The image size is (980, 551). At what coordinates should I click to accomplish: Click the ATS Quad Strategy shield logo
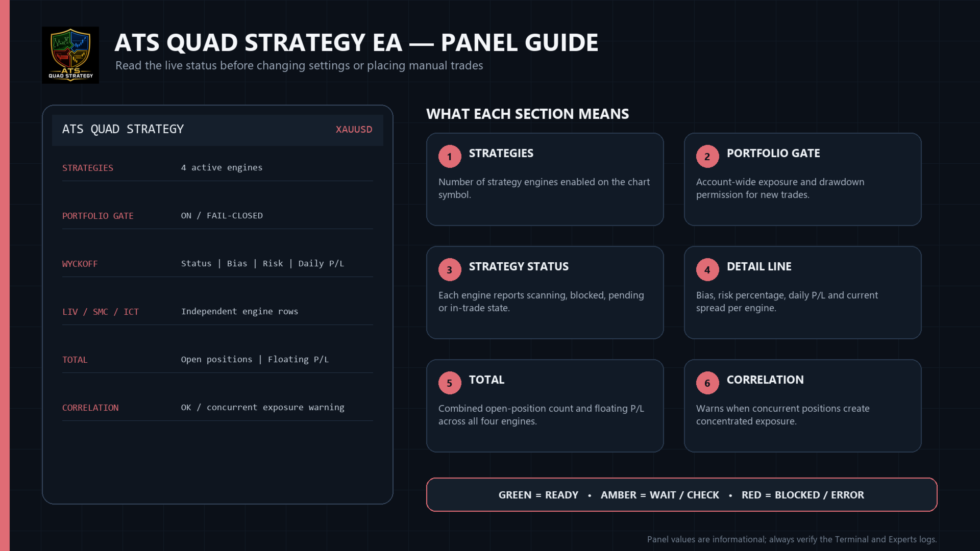(x=70, y=55)
